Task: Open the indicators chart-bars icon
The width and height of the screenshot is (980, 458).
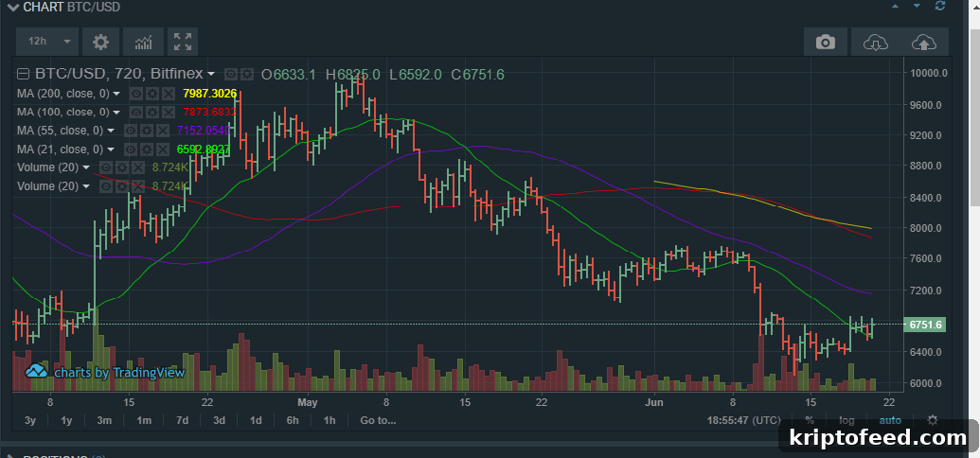Action: tap(143, 42)
